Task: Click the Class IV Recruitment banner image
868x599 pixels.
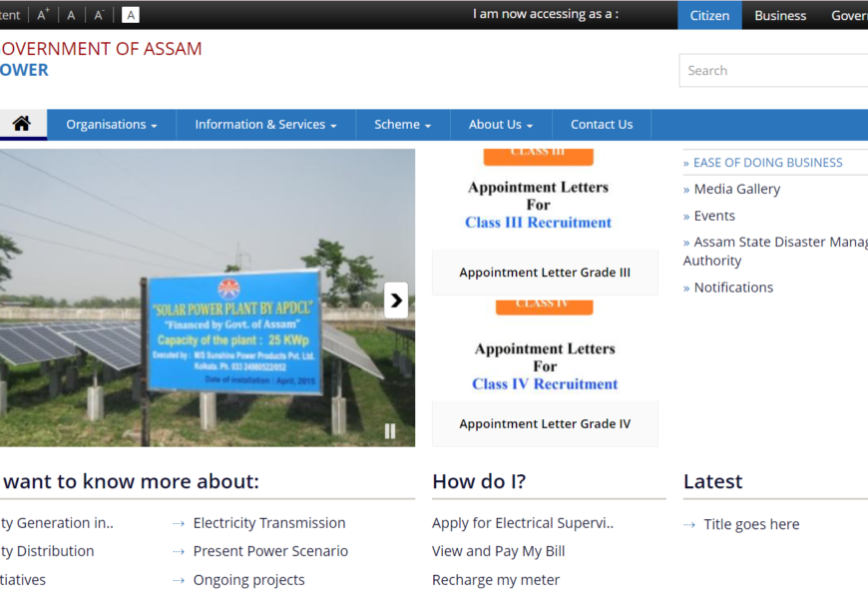Action: pyautogui.click(x=545, y=349)
